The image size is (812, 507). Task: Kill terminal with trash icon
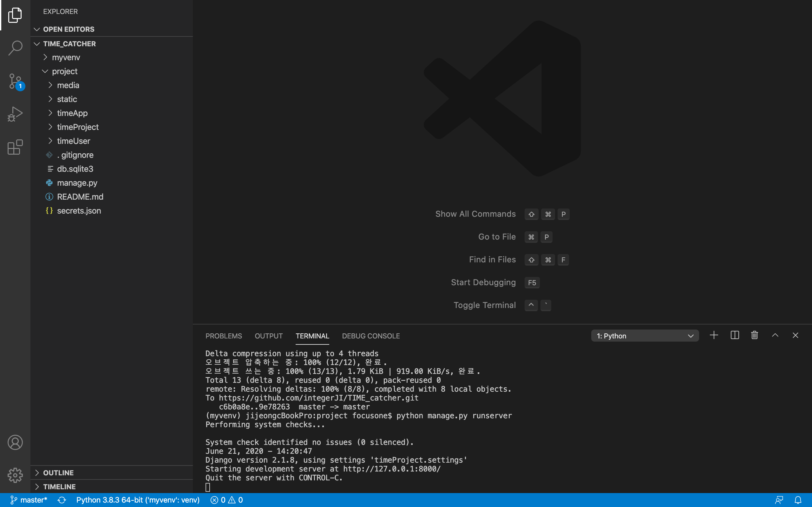click(x=755, y=335)
